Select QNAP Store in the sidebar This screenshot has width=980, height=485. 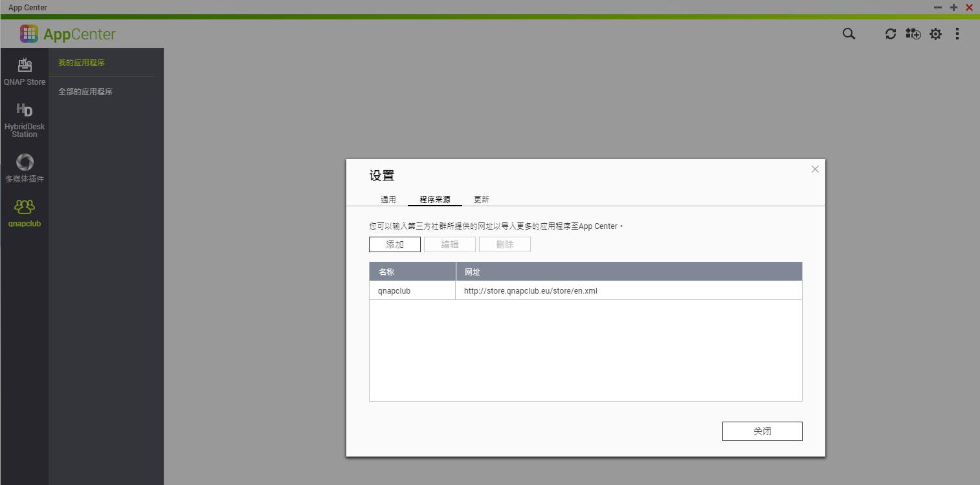point(25,71)
